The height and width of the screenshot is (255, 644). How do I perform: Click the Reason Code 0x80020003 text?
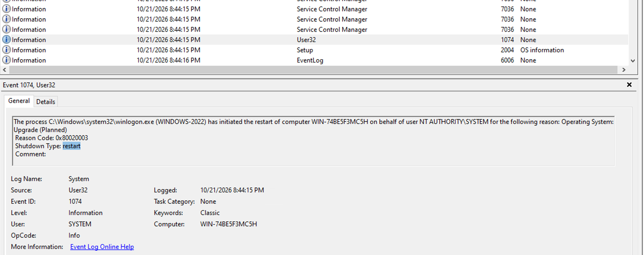[52, 138]
